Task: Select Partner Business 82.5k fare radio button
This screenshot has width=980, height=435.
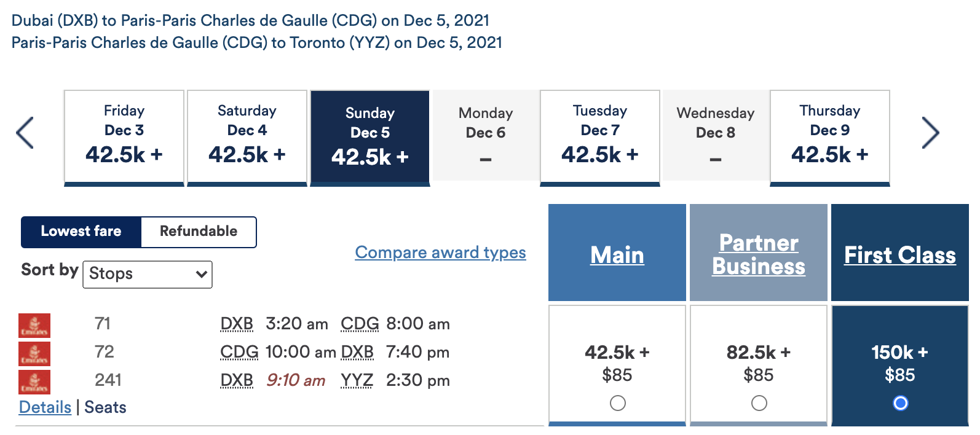Action: point(759,403)
